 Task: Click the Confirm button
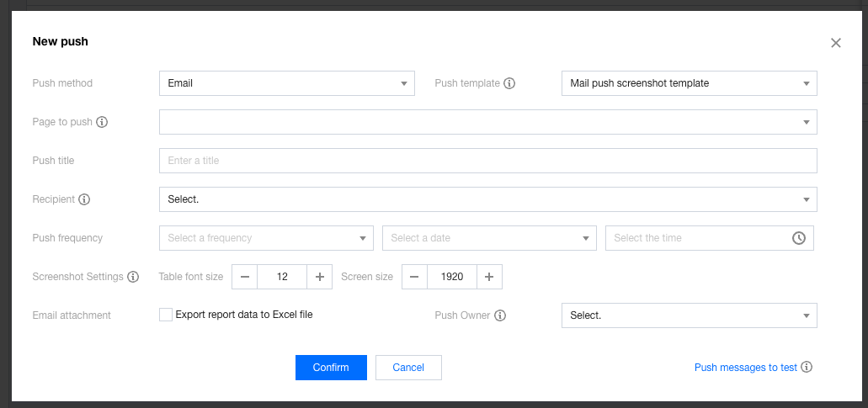[x=331, y=368]
